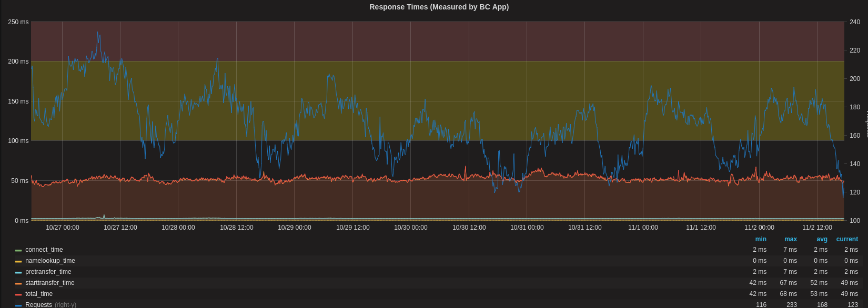
Task: Toggle the pretransfer_time series in legend
Action: pyautogui.click(x=48, y=272)
